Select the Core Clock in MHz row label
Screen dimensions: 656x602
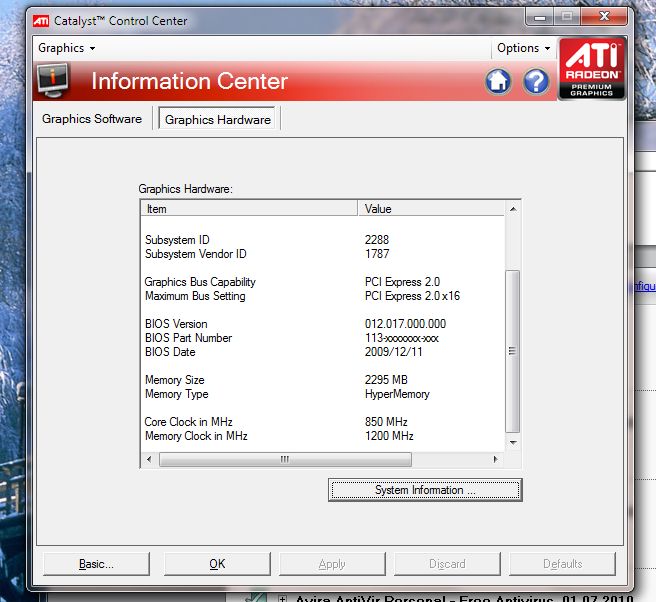pos(188,422)
